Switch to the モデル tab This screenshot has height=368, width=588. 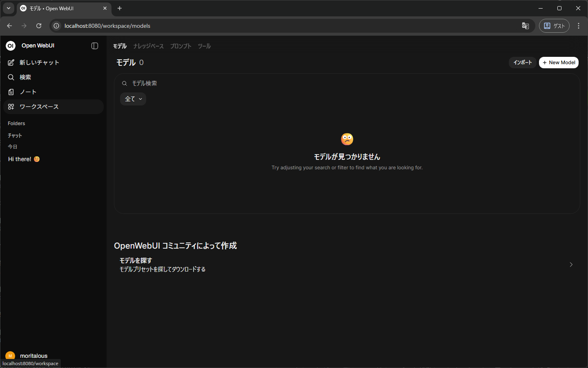pyautogui.click(x=120, y=46)
